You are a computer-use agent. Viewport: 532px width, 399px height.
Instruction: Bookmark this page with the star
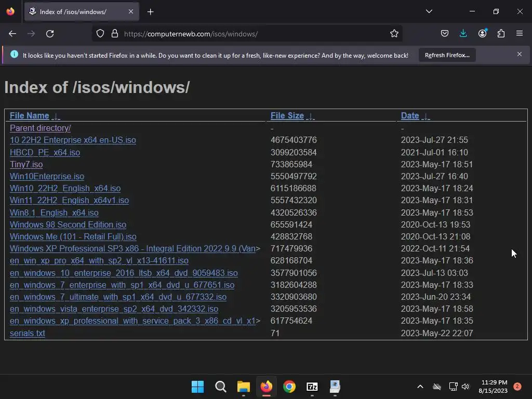pyautogui.click(x=394, y=34)
